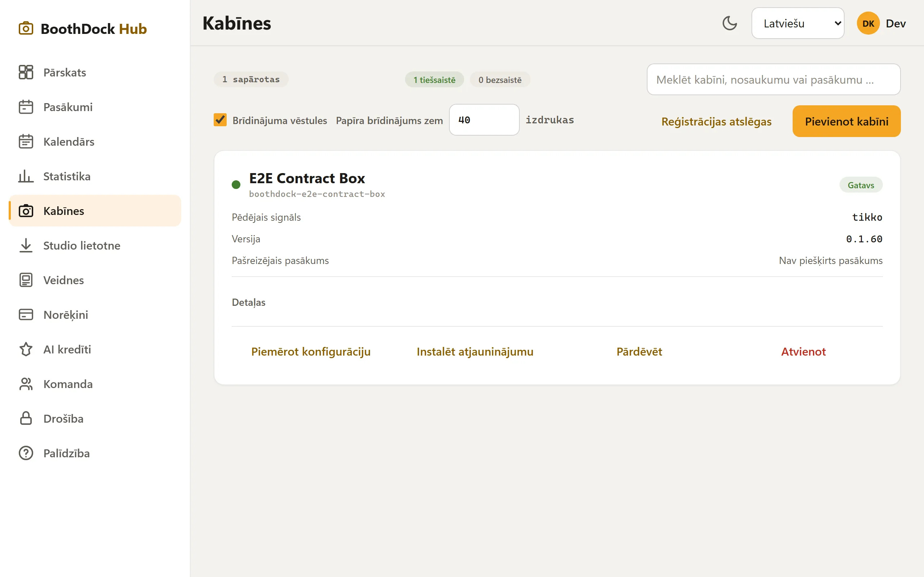924x577 pixels.
Task: Click the Atvienot booth button
Action: [x=803, y=352]
